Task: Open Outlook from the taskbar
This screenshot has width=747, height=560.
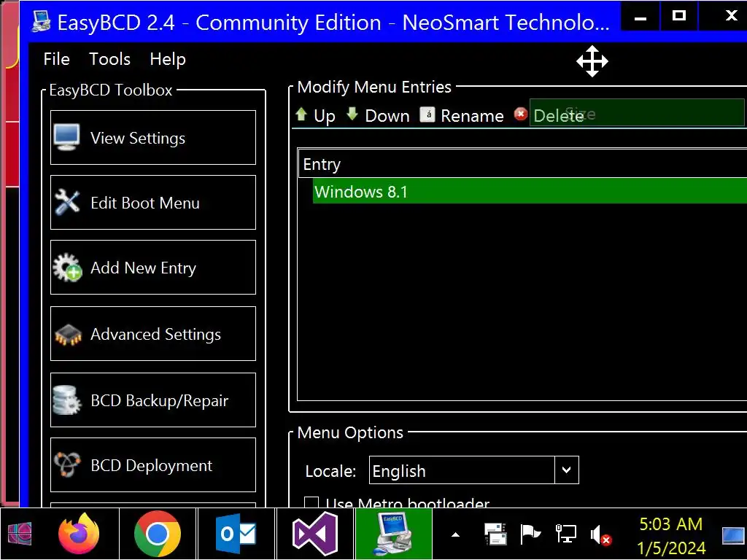Action: pyautogui.click(x=236, y=534)
